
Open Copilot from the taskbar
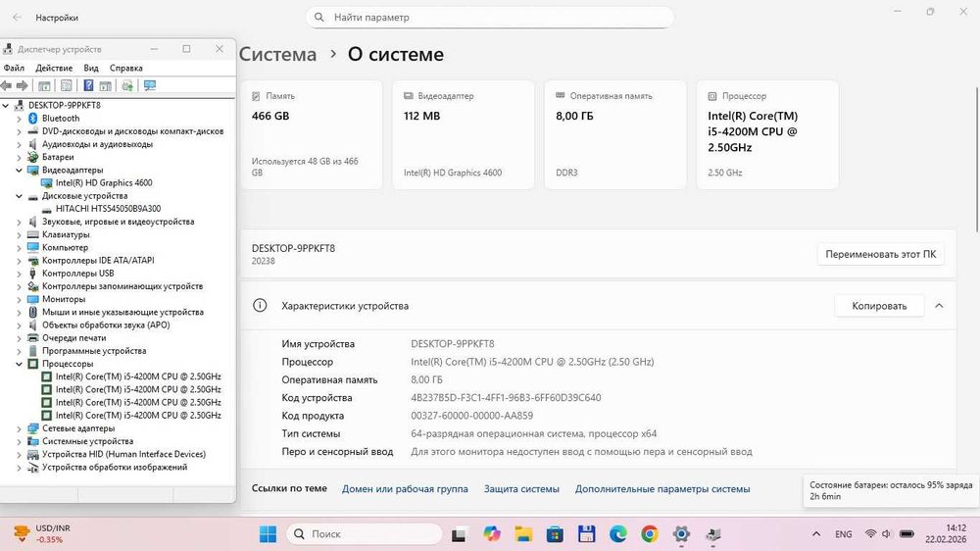pyautogui.click(x=492, y=534)
